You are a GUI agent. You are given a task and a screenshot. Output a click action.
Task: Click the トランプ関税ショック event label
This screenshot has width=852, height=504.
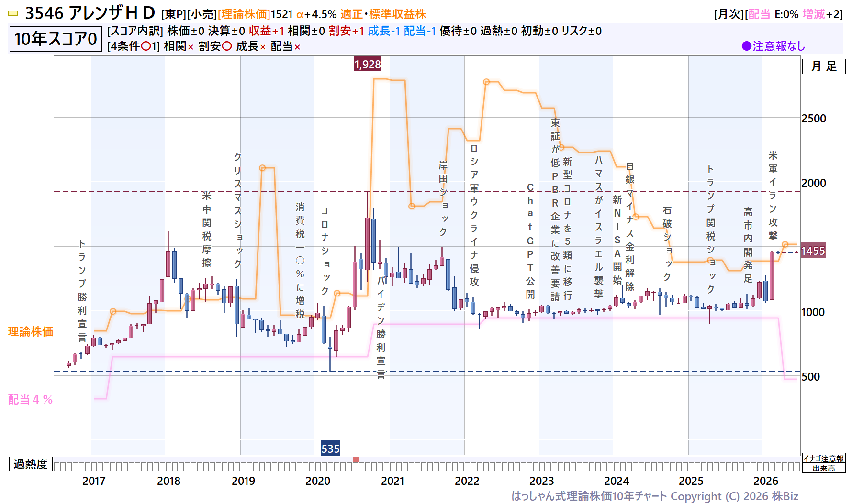click(711, 230)
